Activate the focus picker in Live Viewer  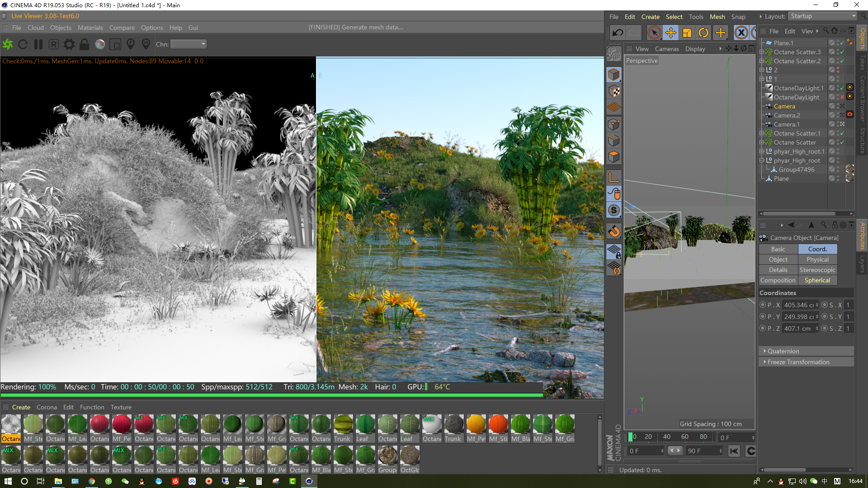[x=131, y=44]
